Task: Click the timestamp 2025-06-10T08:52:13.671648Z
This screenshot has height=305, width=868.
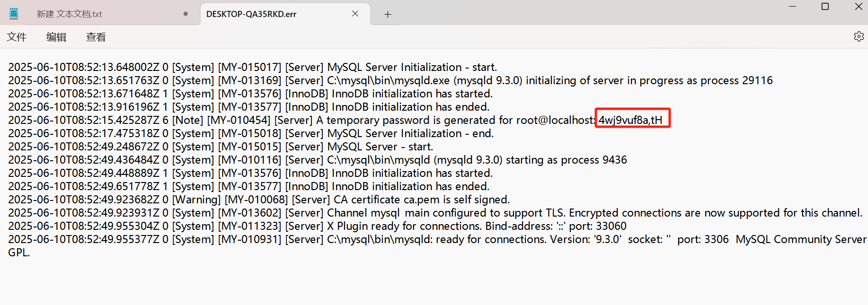Action: click(84, 94)
